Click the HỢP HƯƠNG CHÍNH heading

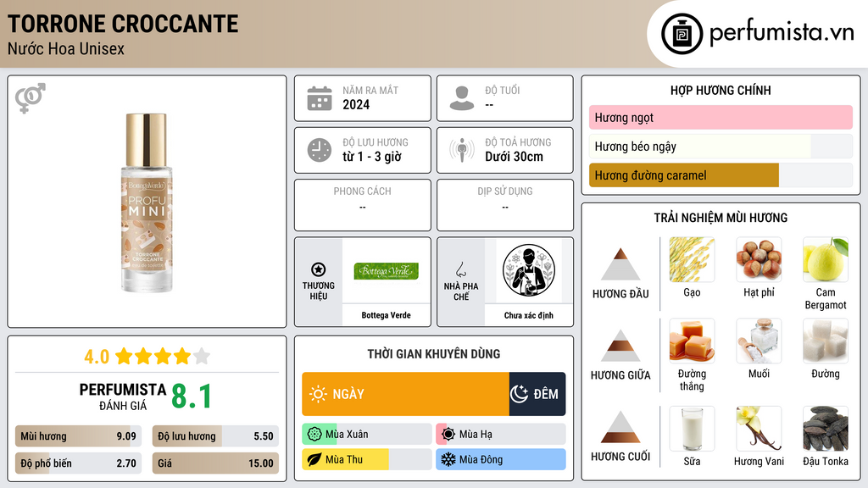click(x=721, y=90)
